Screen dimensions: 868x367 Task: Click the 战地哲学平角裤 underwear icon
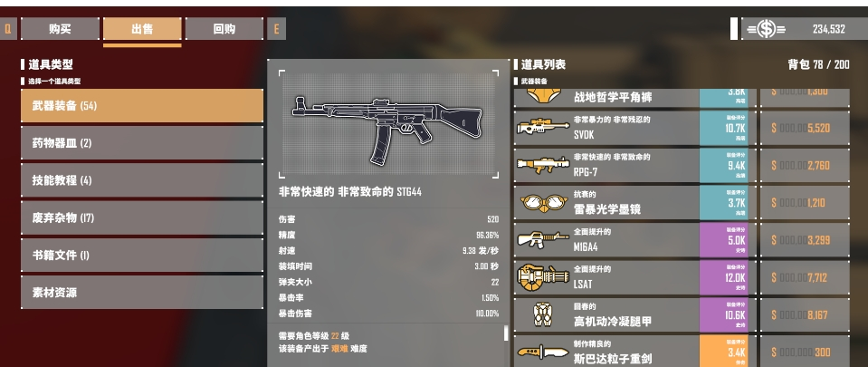pos(542,96)
